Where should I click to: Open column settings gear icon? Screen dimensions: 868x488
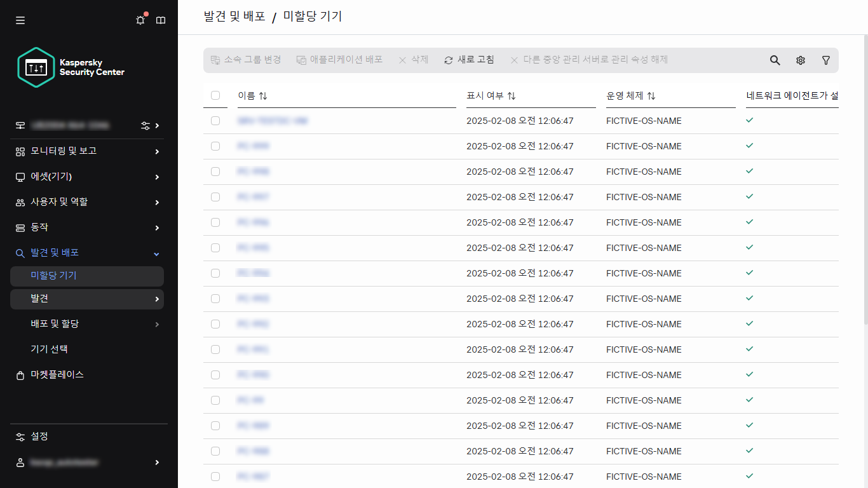coord(800,60)
